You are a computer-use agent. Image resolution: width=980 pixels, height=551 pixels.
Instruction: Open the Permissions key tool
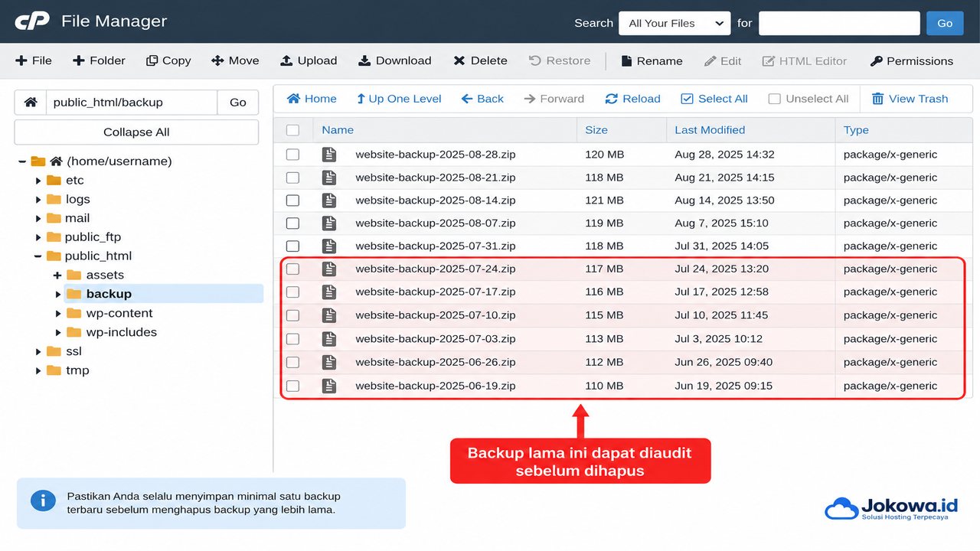[x=912, y=60]
